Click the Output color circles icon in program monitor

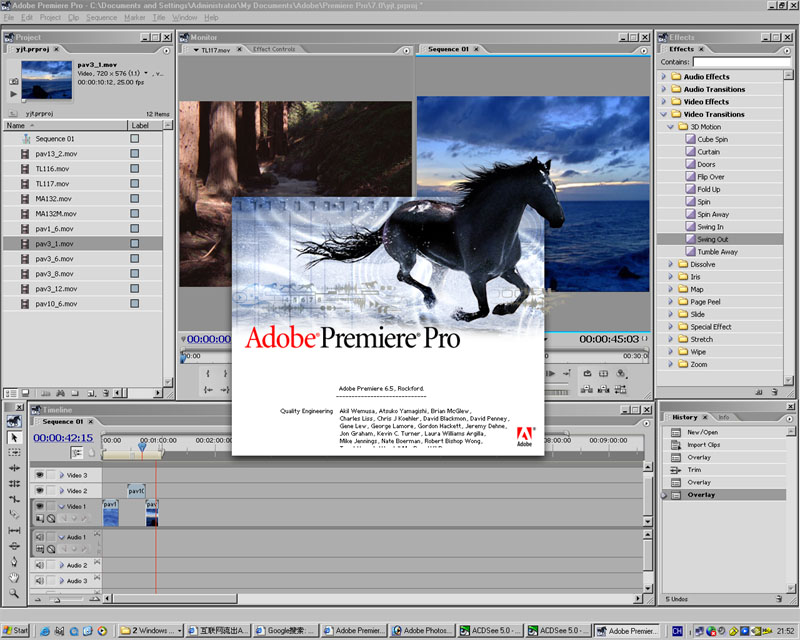(621, 374)
